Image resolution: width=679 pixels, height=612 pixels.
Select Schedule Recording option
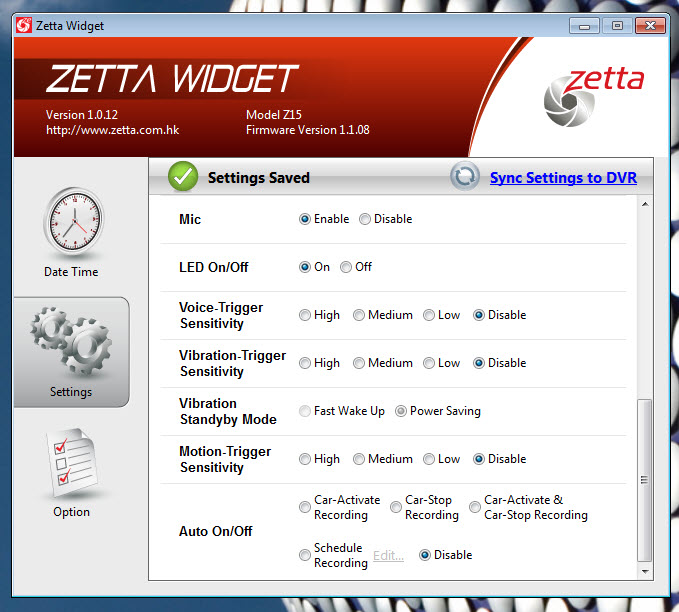[x=305, y=555]
